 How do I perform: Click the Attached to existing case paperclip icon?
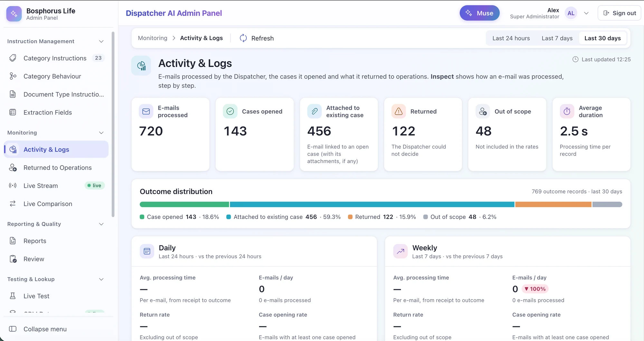point(315,111)
